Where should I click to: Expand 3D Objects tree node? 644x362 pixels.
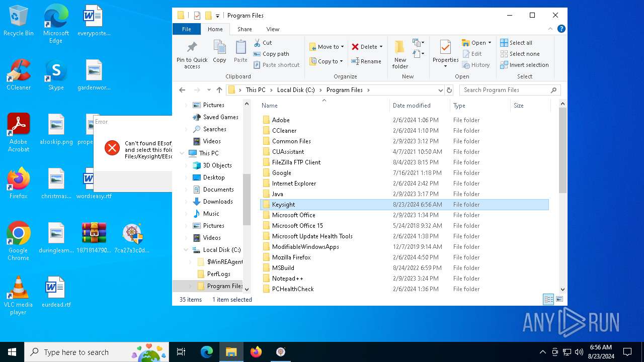pyautogui.click(x=186, y=165)
